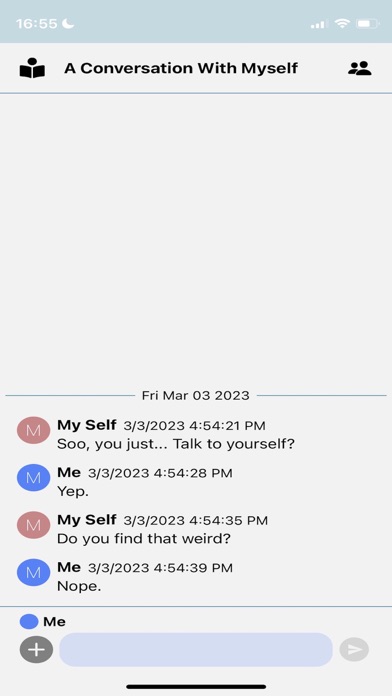Tap the send arrow button

[x=354, y=650]
